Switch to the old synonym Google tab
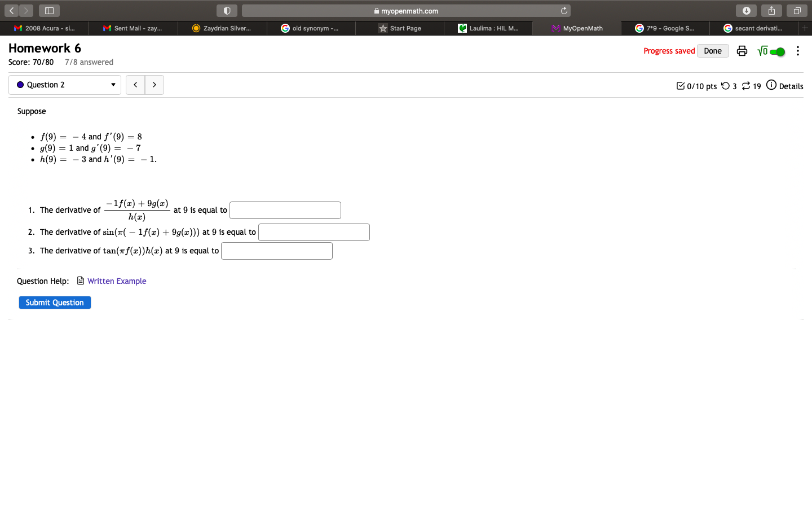The height and width of the screenshot is (508, 812). coord(311,28)
